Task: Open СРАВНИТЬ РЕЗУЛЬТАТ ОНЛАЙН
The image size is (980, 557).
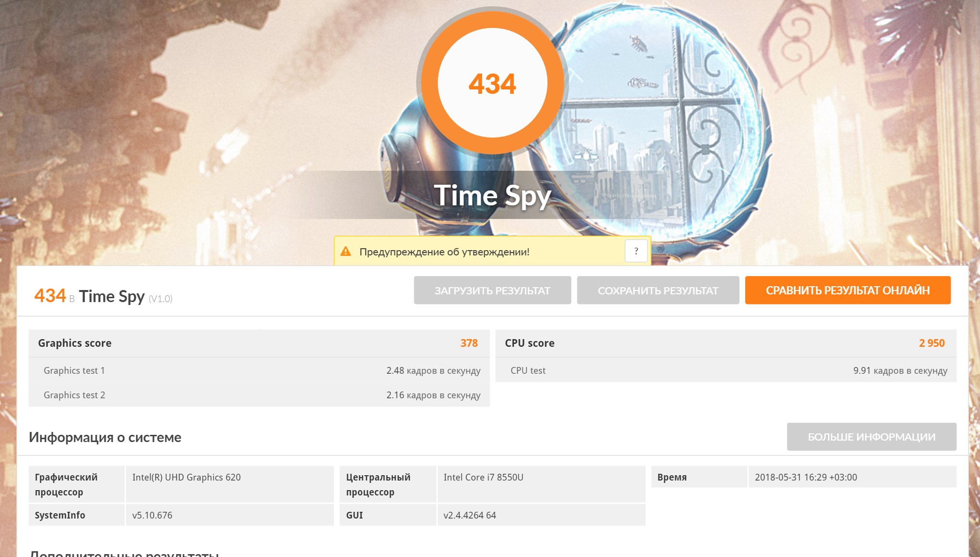Action: click(848, 290)
